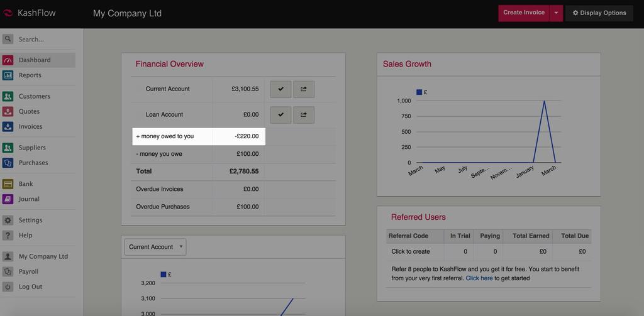Select the Quotes icon in sidebar

coord(8,112)
